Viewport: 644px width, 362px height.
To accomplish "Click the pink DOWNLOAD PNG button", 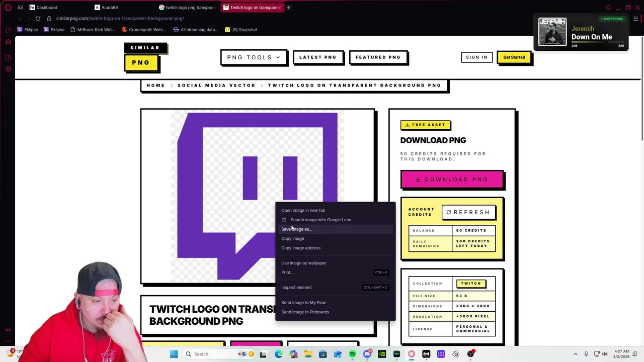I will pos(452,179).
